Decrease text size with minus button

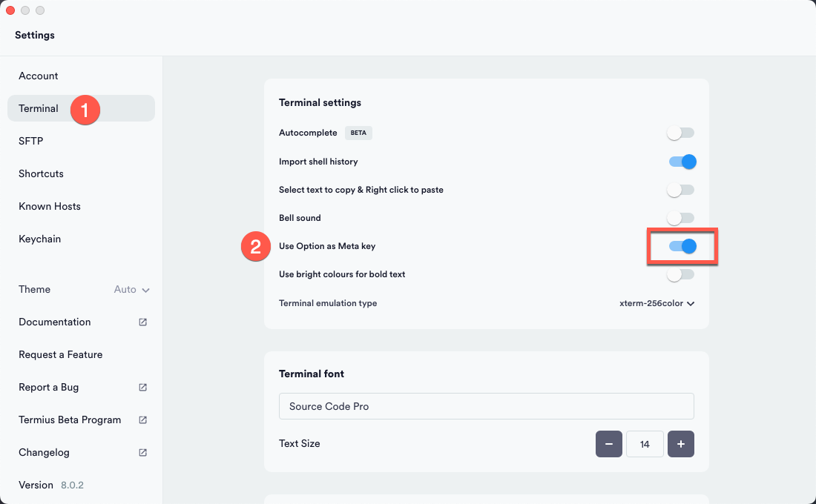pos(609,444)
